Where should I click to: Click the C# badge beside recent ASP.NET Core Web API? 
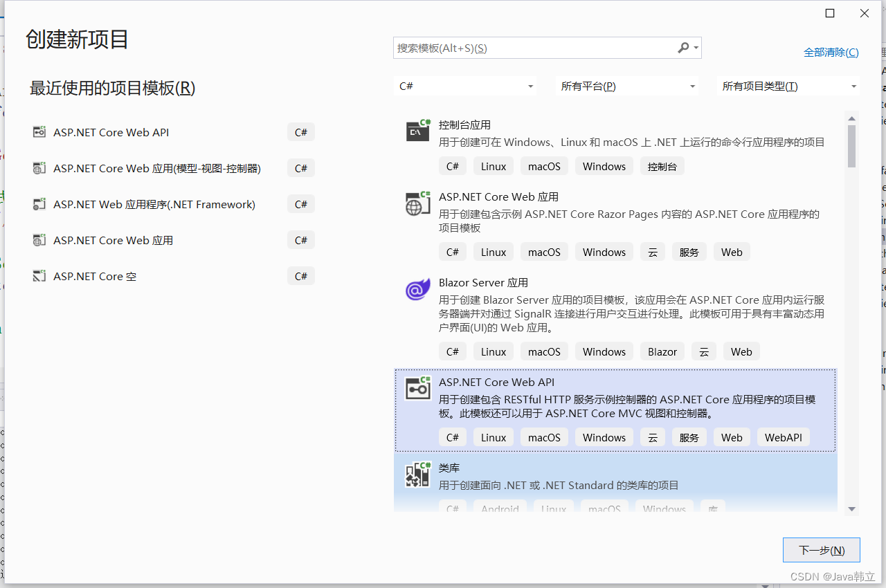301,132
